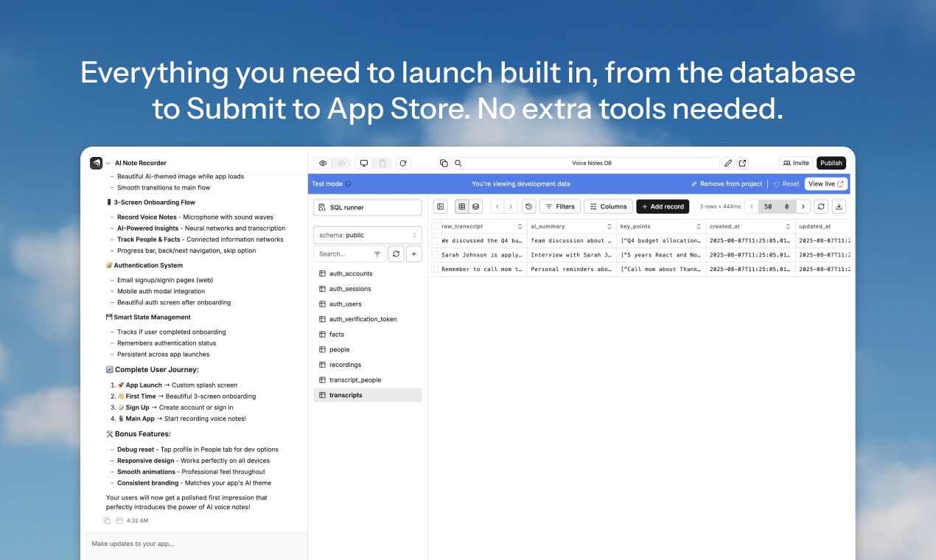Click the plus icon to add a table
This screenshot has width=936, height=560.
click(x=414, y=253)
